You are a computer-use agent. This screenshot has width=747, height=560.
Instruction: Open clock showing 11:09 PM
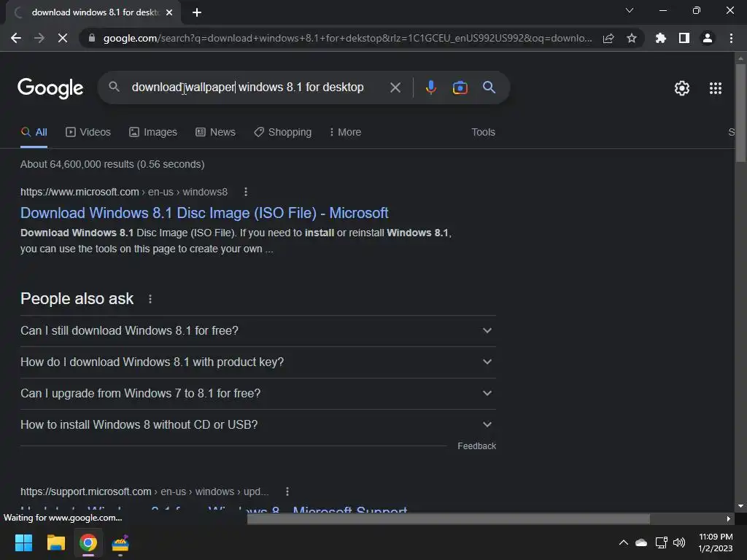[x=715, y=542]
